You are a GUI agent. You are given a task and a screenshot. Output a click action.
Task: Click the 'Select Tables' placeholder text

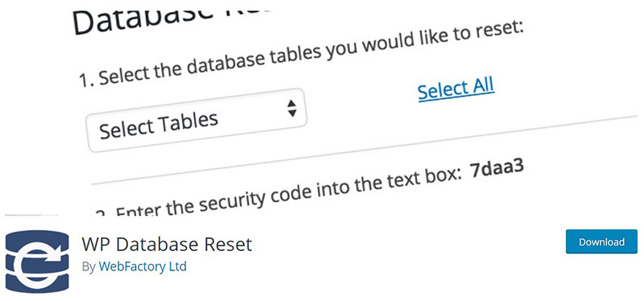[159, 125]
